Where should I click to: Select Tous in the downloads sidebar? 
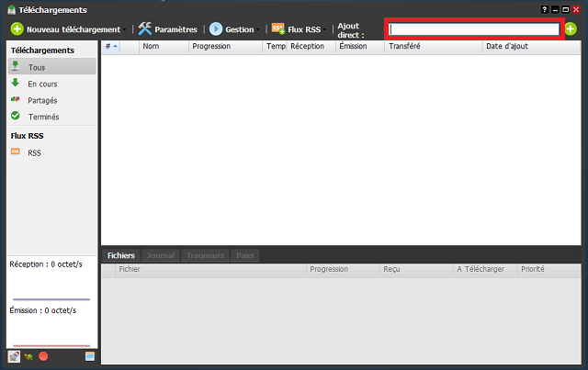pyautogui.click(x=51, y=67)
